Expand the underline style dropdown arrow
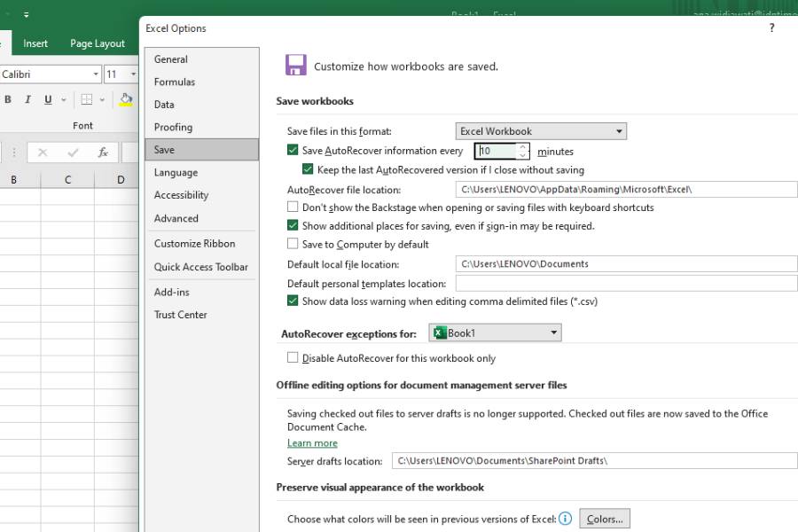 pyautogui.click(x=64, y=100)
